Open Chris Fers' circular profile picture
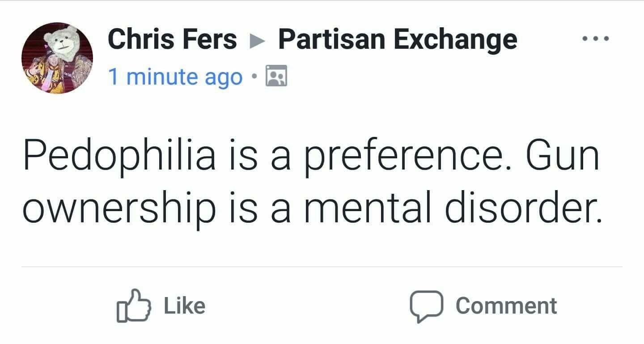The width and height of the screenshot is (644, 344). (57, 58)
